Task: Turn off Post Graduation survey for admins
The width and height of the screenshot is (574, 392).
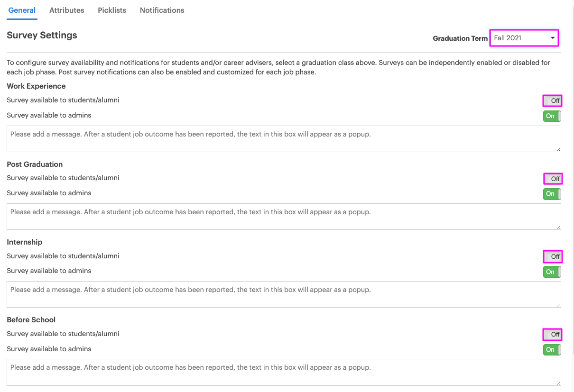Action: pos(552,193)
